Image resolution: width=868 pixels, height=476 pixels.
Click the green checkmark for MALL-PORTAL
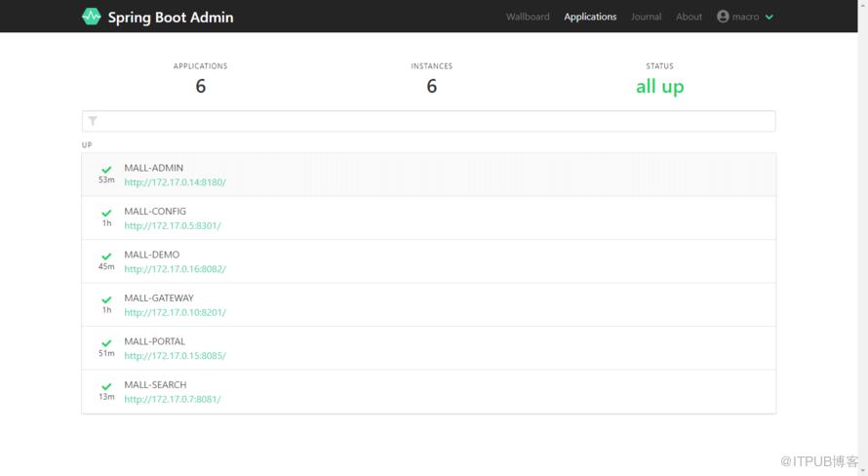[106, 343]
